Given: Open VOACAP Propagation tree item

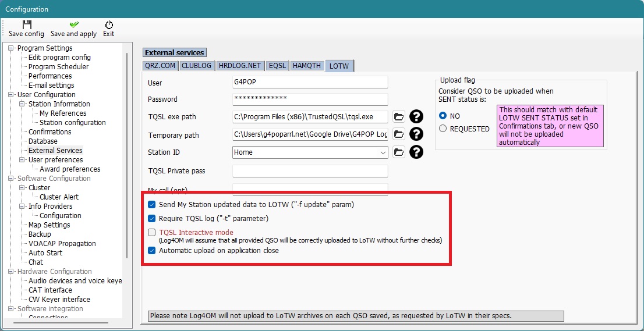Looking at the screenshot, I should point(62,244).
